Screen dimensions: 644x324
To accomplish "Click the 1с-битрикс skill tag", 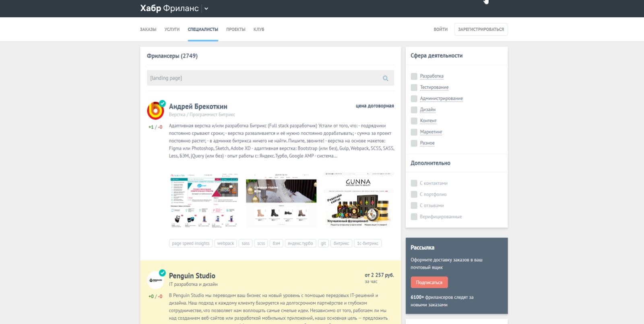I will click(x=368, y=244).
